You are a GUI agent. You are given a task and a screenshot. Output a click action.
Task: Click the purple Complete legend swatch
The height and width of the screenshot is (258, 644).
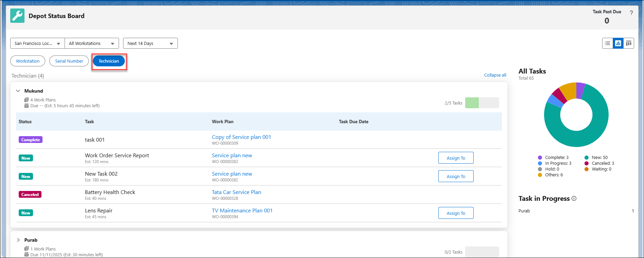(540, 158)
